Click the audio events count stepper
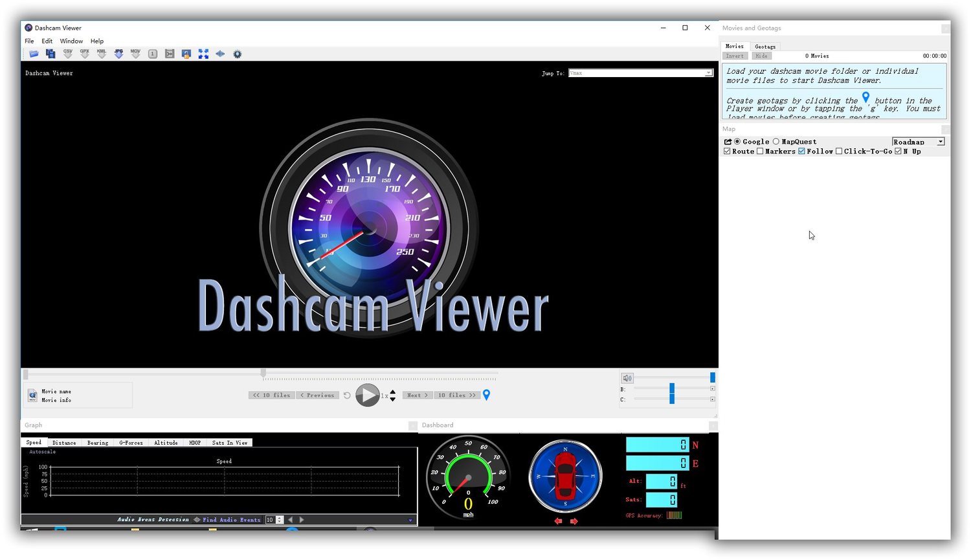The height and width of the screenshot is (560, 971). pyautogui.click(x=280, y=519)
